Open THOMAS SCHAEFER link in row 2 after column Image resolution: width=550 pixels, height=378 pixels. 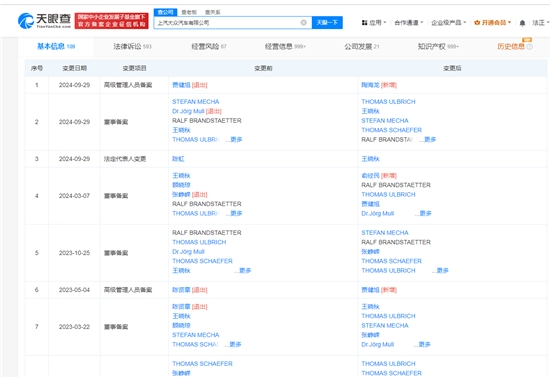(x=391, y=130)
